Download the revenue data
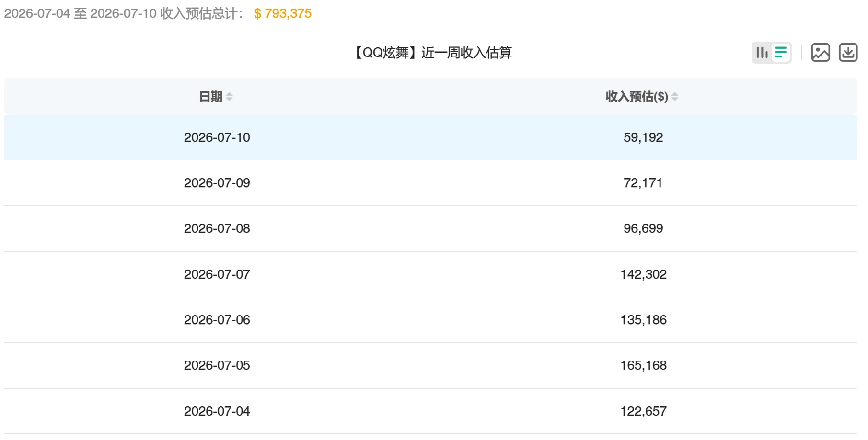 [x=848, y=52]
